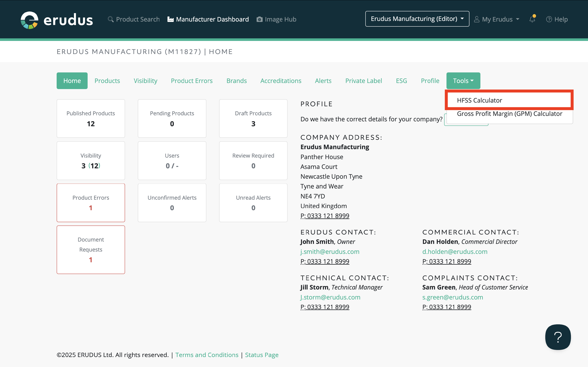Click the Erudus logo icon
The height and width of the screenshot is (367, 588).
coord(29,20)
